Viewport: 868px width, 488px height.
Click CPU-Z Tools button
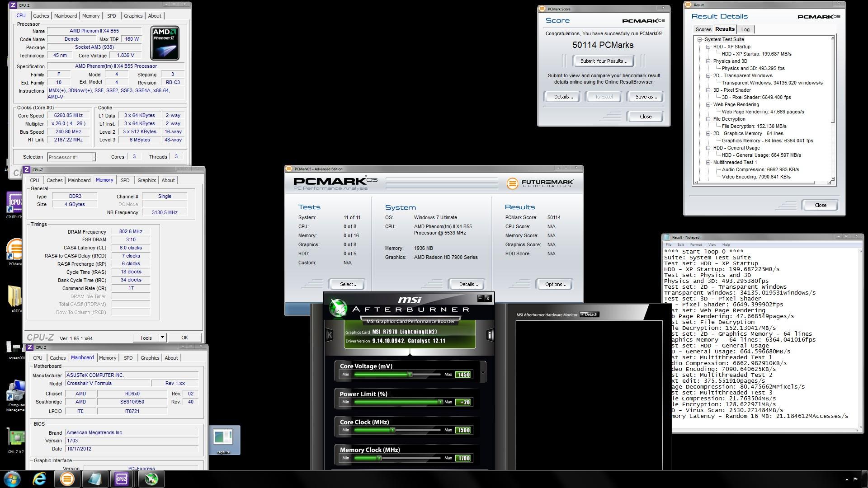click(x=146, y=338)
